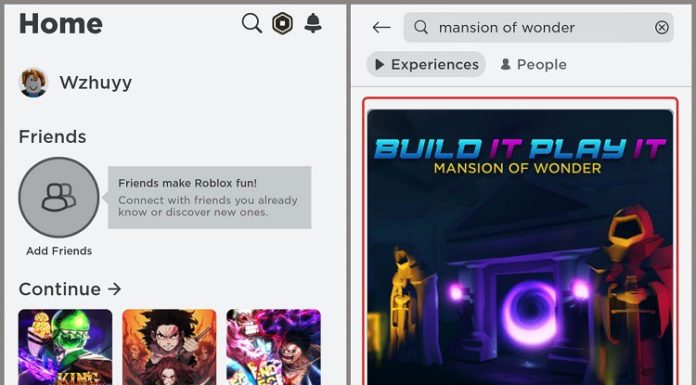Screen dimensions: 696x385
Task: Tap the Add Friends circle button
Action: pos(59,197)
